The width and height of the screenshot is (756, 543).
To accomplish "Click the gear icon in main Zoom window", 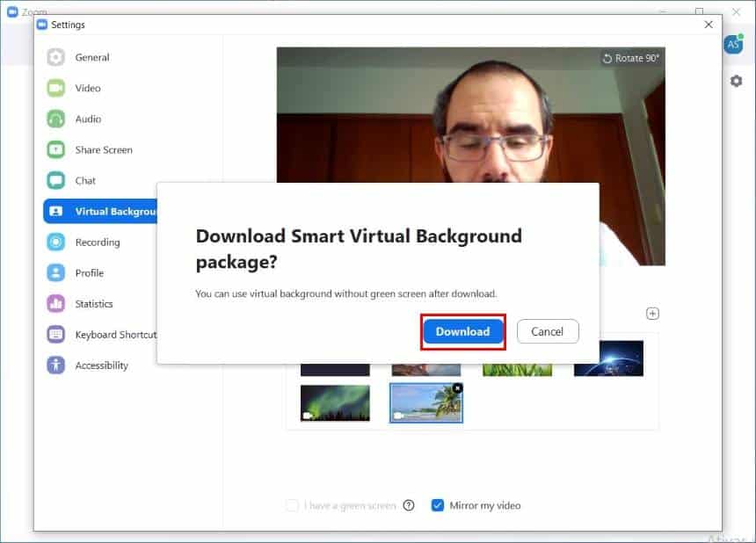I will pyautogui.click(x=736, y=81).
